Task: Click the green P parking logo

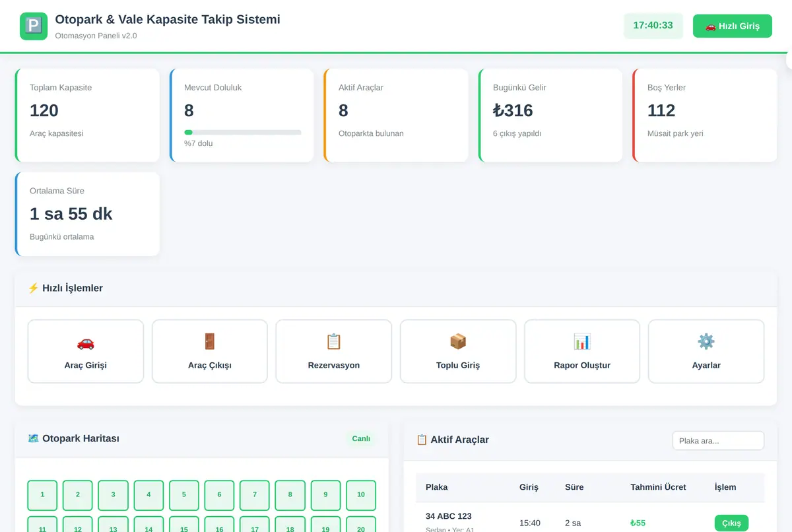Action: tap(34, 26)
